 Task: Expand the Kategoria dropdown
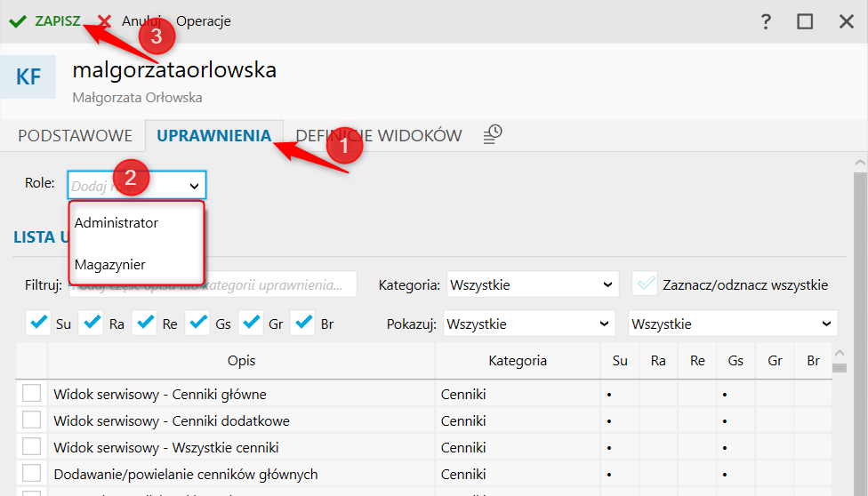(532, 284)
